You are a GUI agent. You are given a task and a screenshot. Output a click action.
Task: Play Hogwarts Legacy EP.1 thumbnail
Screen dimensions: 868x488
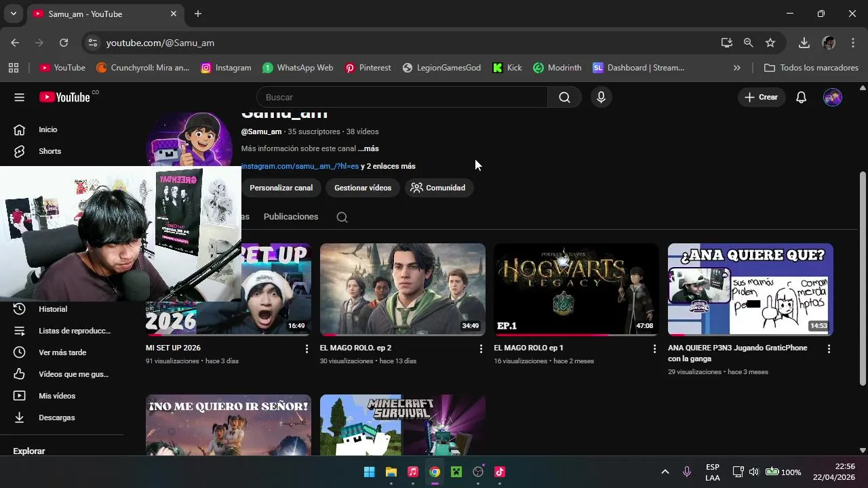point(576,289)
